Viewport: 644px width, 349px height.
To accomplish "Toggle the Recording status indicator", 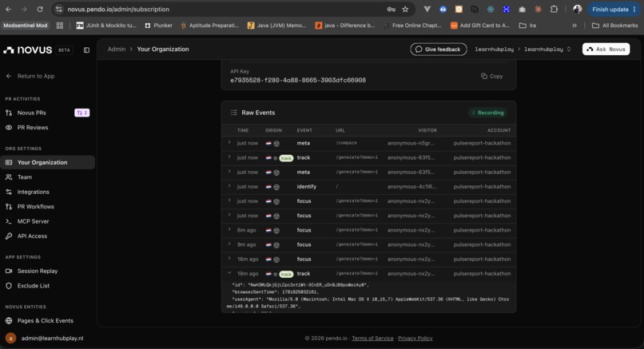I will click(x=487, y=113).
